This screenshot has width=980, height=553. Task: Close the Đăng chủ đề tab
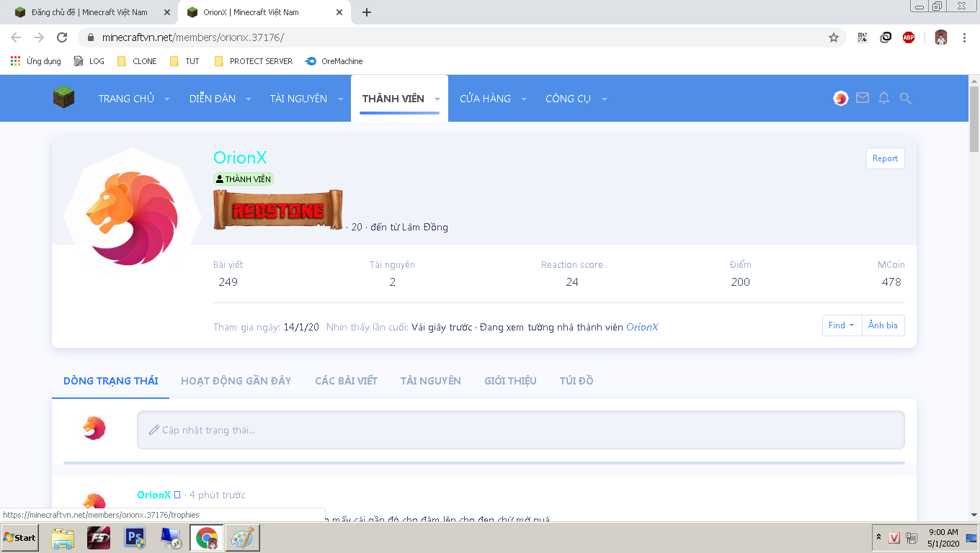(167, 12)
